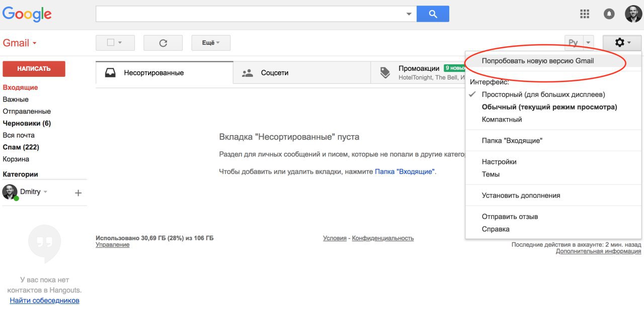Image resolution: width=644 pixels, height=314 pixels.
Task: Open the Gmail product dropdown
Action: tap(20, 43)
